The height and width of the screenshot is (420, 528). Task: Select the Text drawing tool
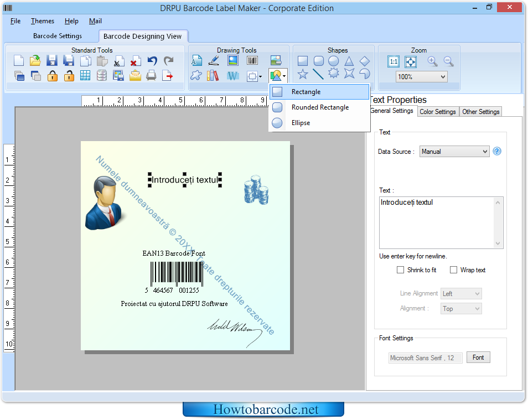click(x=196, y=61)
